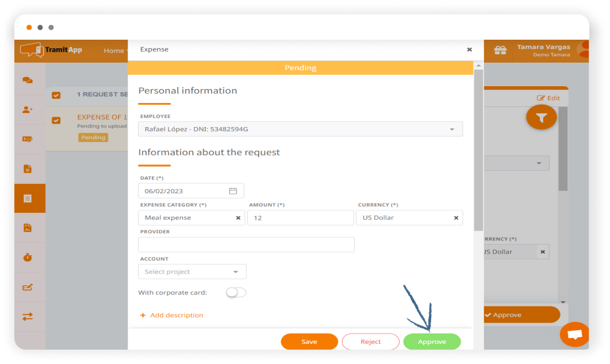
Task: Approve the expense with green button
Action: (x=432, y=342)
